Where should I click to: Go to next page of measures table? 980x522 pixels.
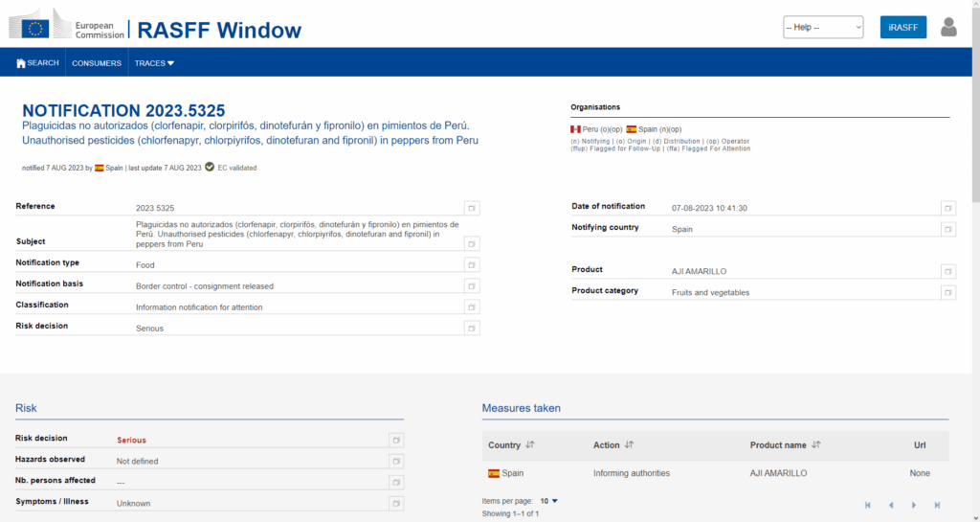tap(914, 505)
